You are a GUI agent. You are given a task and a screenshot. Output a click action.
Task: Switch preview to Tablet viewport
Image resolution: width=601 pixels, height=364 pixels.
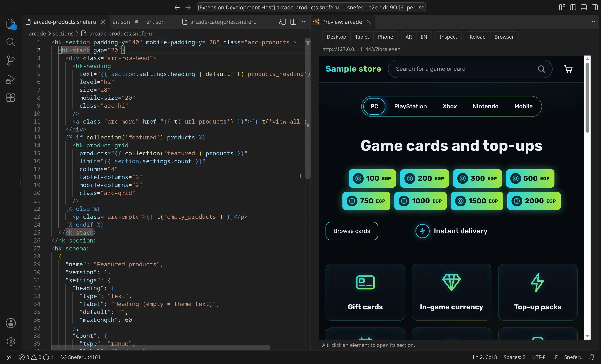click(362, 37)
